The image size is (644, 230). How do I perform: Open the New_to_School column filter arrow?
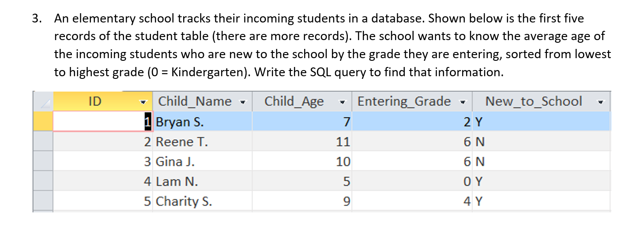600,102
